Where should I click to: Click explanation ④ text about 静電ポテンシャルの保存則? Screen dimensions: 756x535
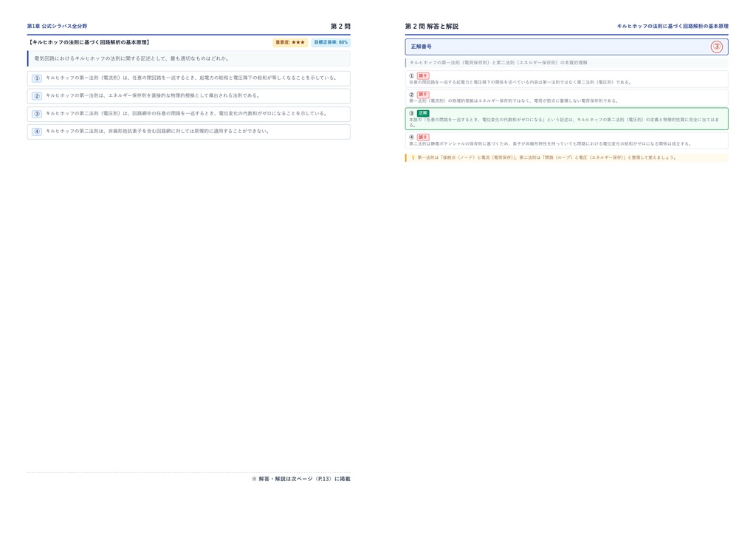pos(550,144)
